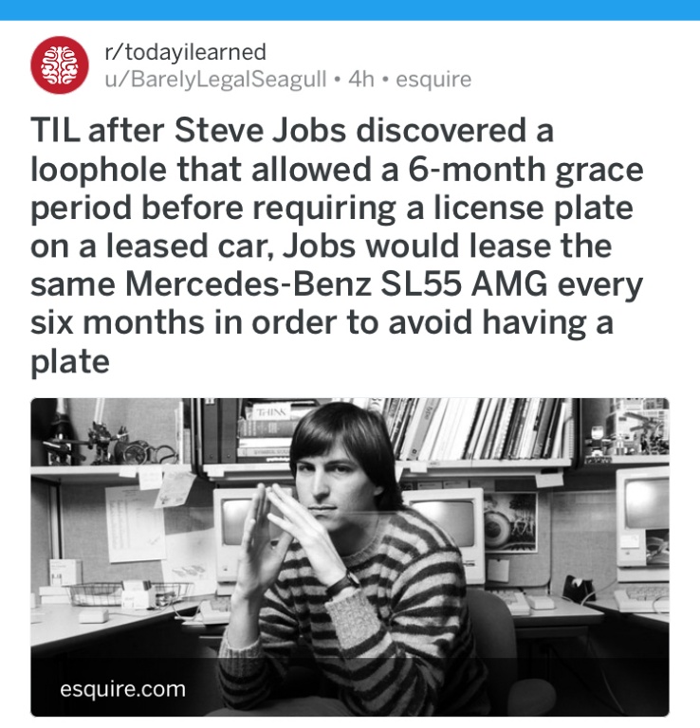Select the esquire source tag in header
The height and width of the screenshot is (728, 700).
click(433, 80)
